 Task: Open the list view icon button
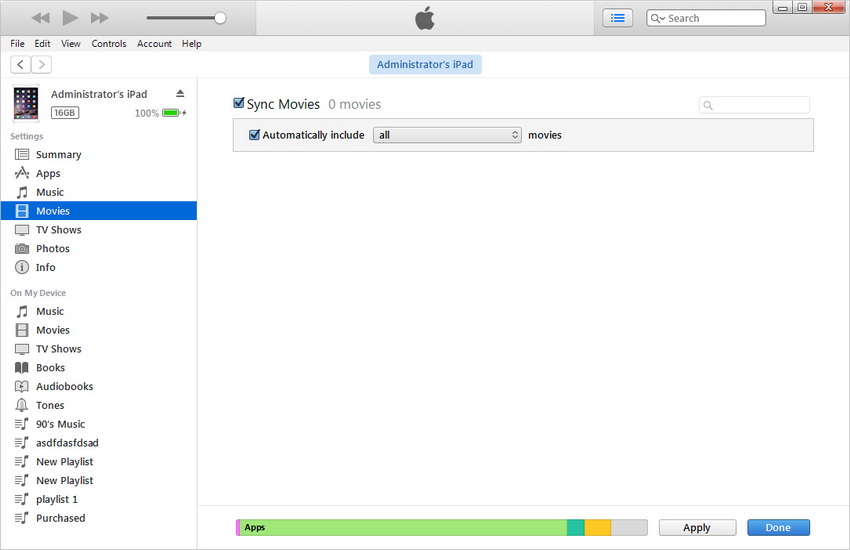point(617,18)
